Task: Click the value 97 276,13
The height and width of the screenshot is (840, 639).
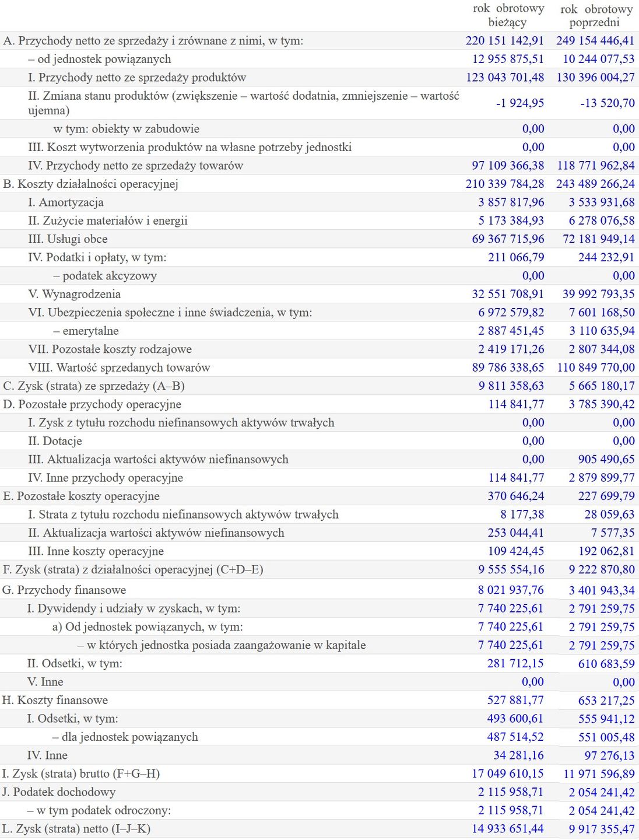Action: click(x=609, y=755)
